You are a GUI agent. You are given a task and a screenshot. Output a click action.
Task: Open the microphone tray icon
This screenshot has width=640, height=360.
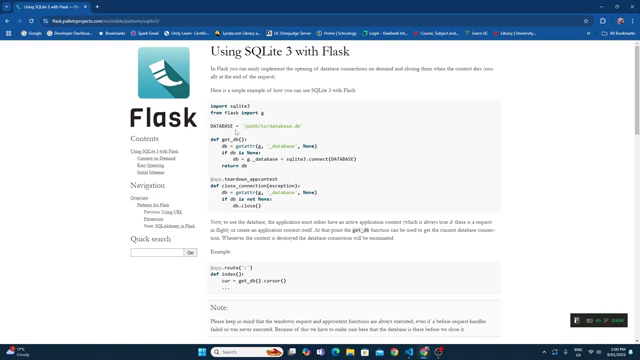pyautogui.click(x=566, y=352)
